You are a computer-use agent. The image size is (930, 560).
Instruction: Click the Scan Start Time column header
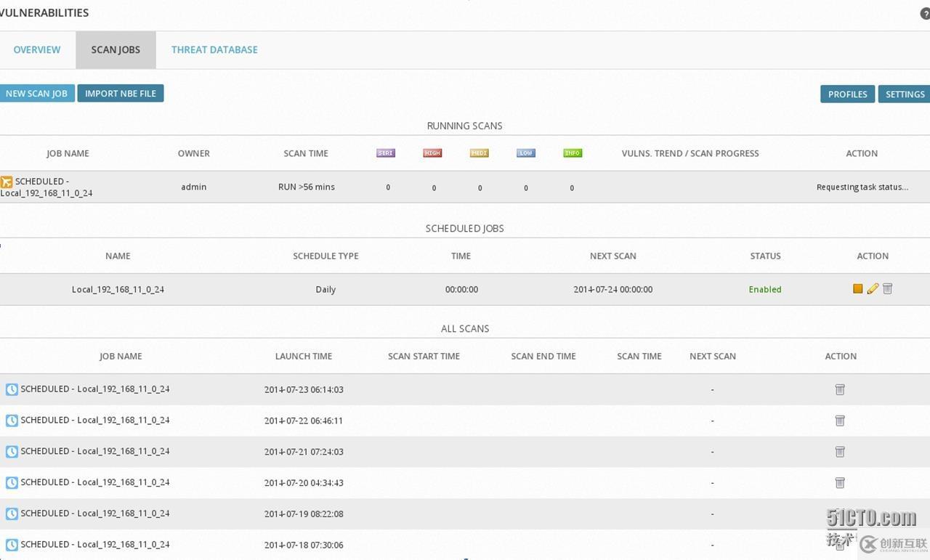[x=424, y=356]
